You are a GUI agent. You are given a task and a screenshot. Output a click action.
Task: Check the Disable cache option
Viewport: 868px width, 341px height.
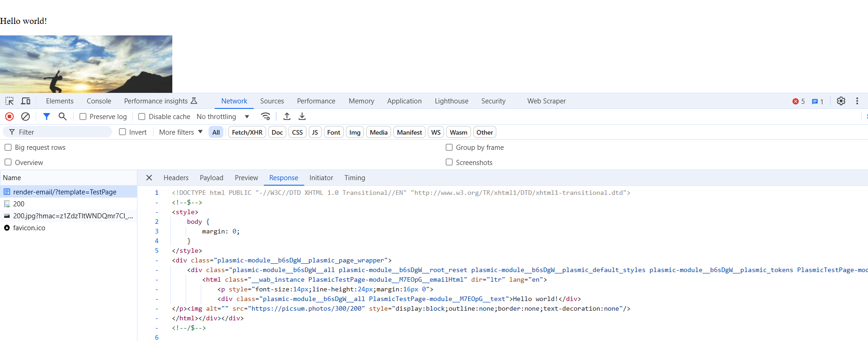(142, 117)
